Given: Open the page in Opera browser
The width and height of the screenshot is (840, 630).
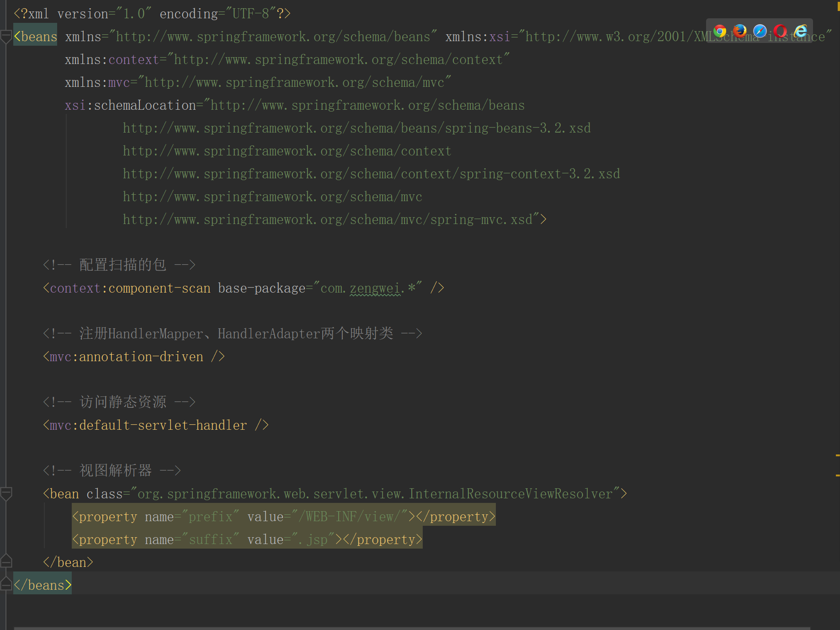Looking at the screenshot, I should 780,31.
